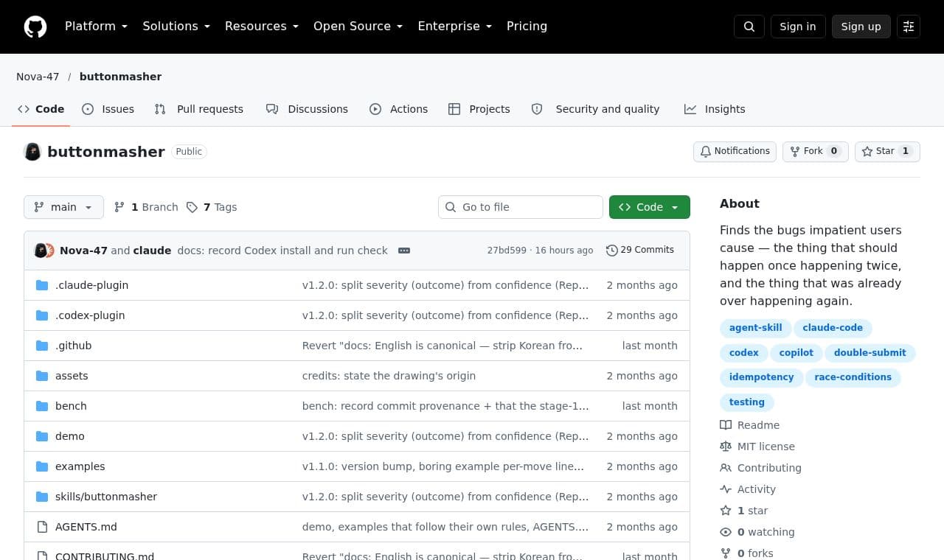Click the Sign in button
The width and height of the screenshot is (944, 560).
(798, 27)
